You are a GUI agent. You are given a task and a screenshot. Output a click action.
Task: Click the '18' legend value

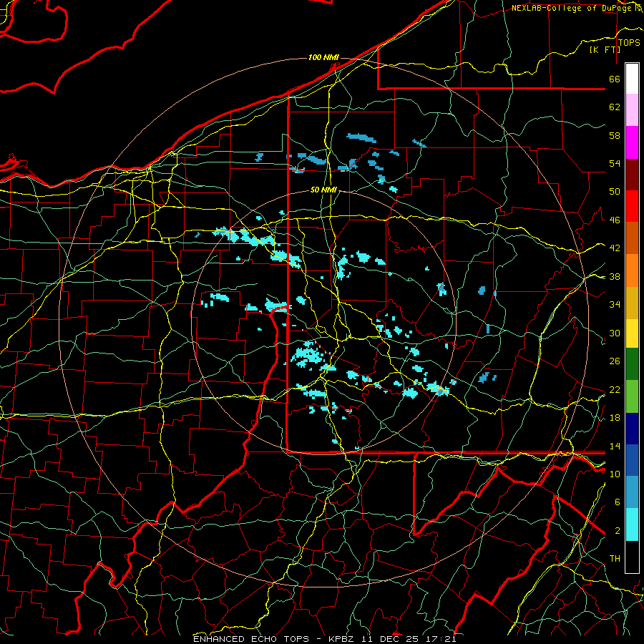pos(615,418)
